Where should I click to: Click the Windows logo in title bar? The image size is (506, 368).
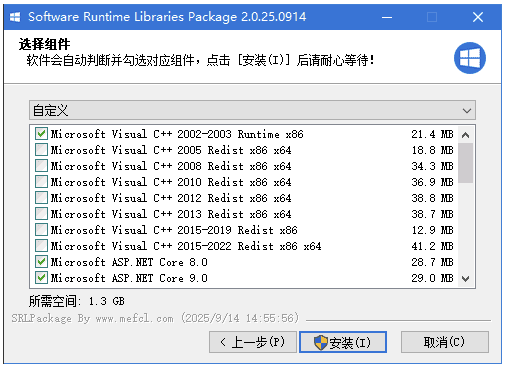[15, 17]
